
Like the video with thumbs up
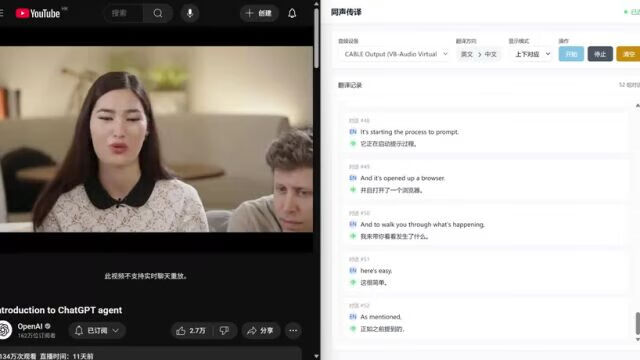click(191, 331)
